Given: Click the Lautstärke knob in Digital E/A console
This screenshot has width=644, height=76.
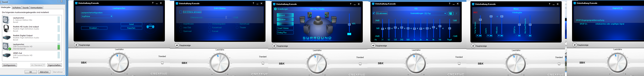Looking at the screenshot, I should tap(618, 63).
